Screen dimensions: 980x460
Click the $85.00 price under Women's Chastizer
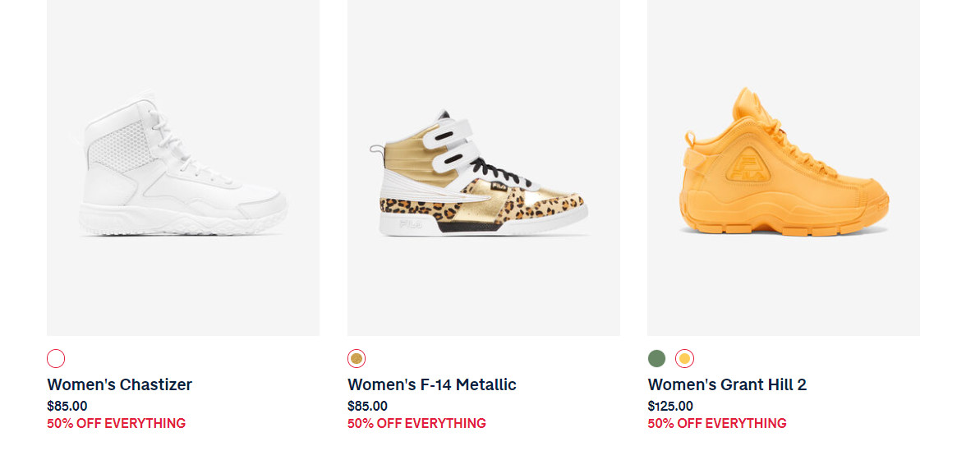point(67,406)
